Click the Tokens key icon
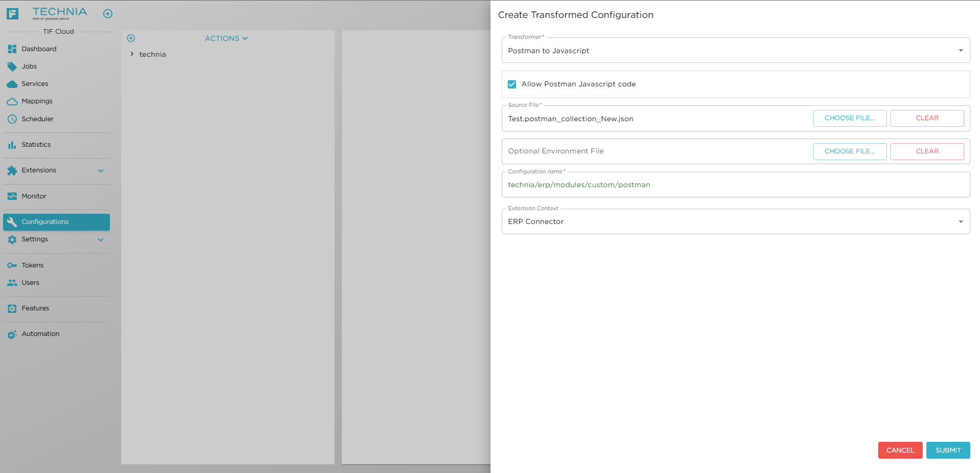 point(12,265)
